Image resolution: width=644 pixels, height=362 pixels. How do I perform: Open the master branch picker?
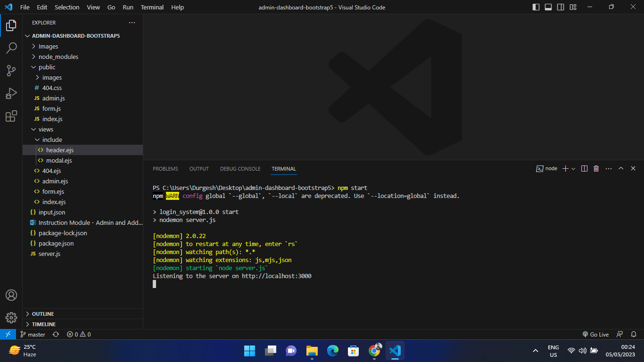[33, 334]
